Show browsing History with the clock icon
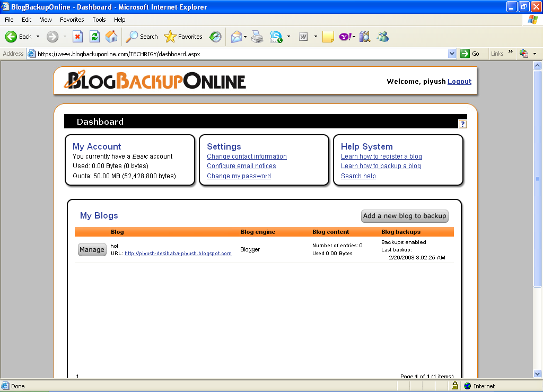Viewport: 543px width, 392px height. (215, 37)
